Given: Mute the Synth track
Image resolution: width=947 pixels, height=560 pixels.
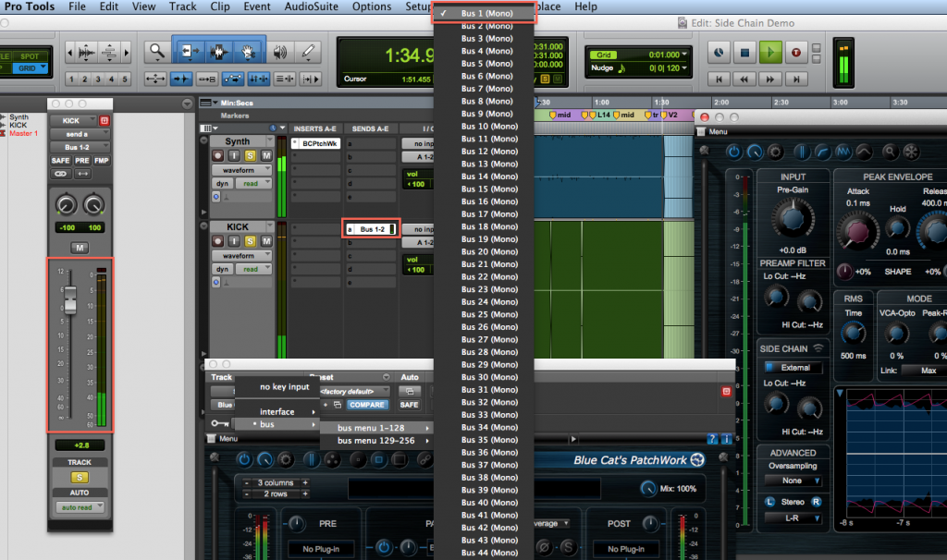Looking at the screenshot, I should (265, 155).
